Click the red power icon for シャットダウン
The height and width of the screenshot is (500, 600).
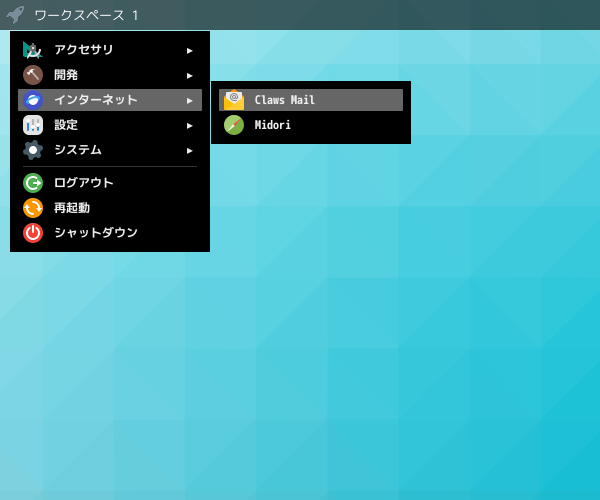[33, 233]
